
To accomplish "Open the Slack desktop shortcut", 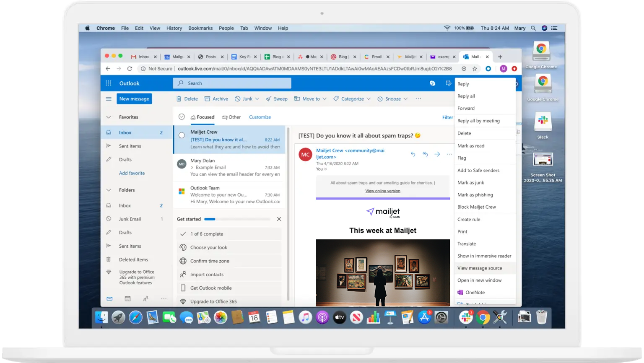I will [543, 126].
